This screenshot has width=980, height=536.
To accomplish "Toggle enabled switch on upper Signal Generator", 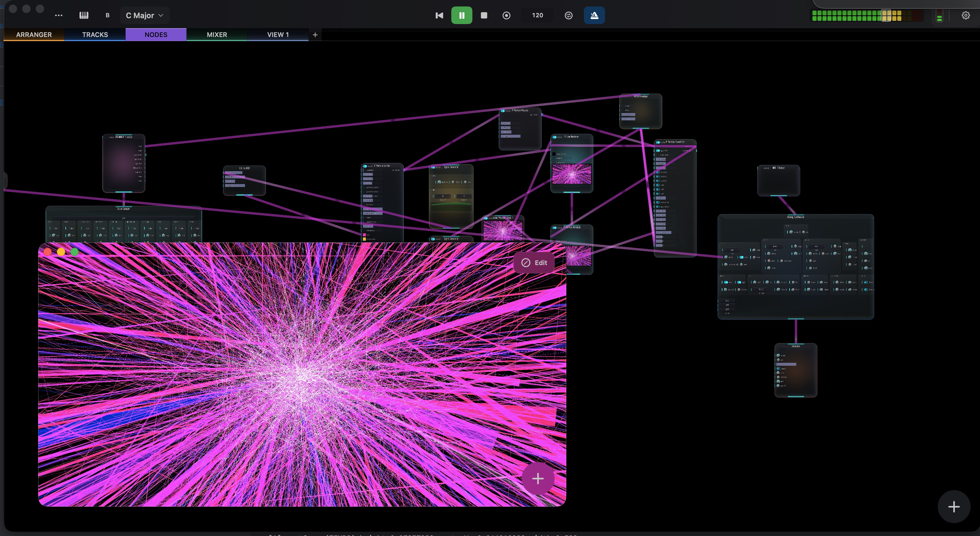I will point(433,167).
